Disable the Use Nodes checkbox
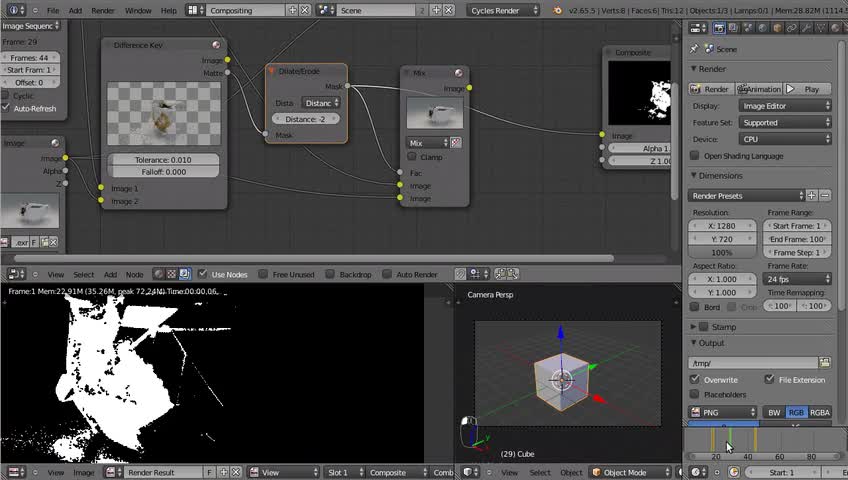The image size is (848, 480). click(x=203, y=274)
